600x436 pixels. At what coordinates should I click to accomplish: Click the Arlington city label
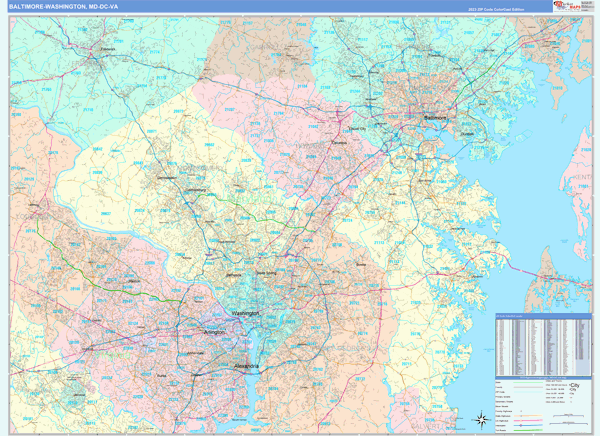point(214,332)
